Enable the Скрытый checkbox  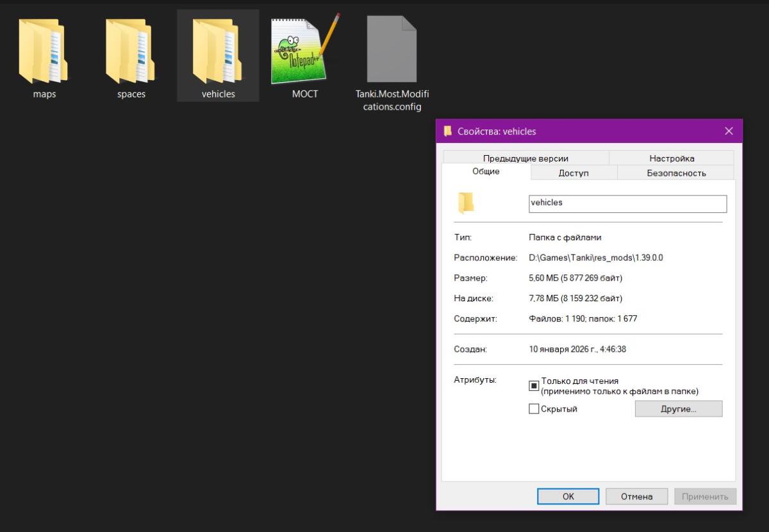click(534, 409)
